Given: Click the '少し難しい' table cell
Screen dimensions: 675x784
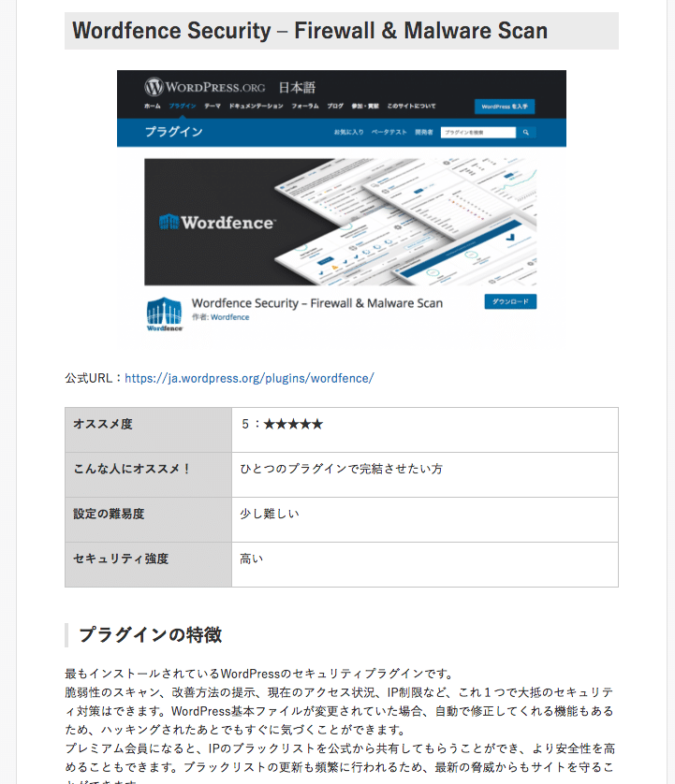Looking at the screenshot, I should pyautogui.click(x=425, y=520).
